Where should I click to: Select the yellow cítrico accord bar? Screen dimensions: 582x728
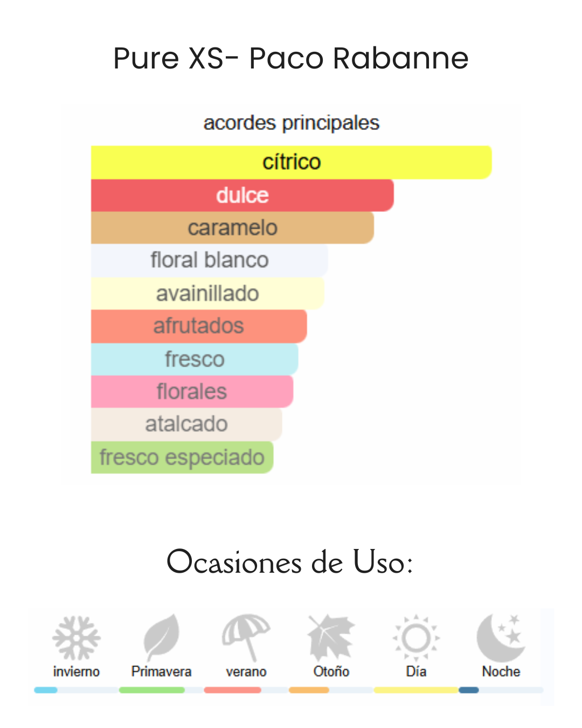pos(291,162)
